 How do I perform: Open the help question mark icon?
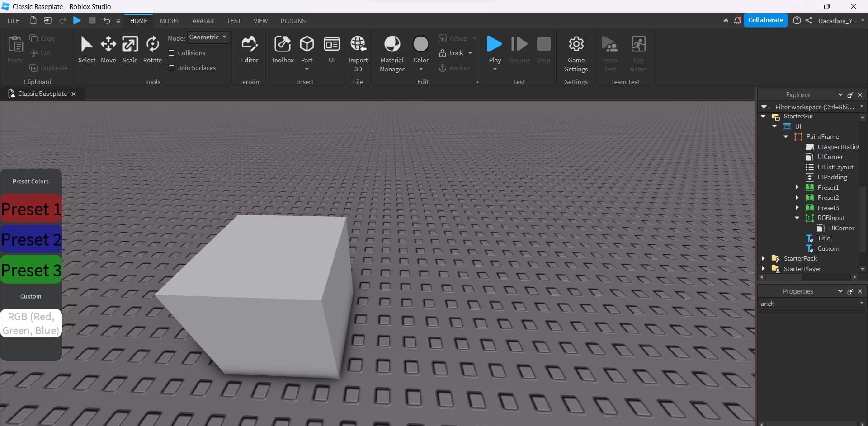(797, 20)
